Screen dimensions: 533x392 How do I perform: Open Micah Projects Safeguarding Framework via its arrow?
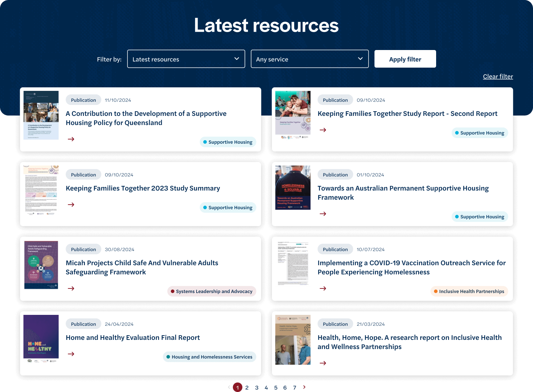point(71,288)
